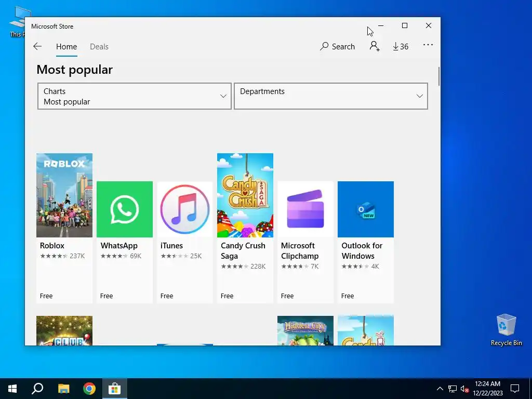Go back with the back arrow
532x399 pixels.
pos(37,46)
